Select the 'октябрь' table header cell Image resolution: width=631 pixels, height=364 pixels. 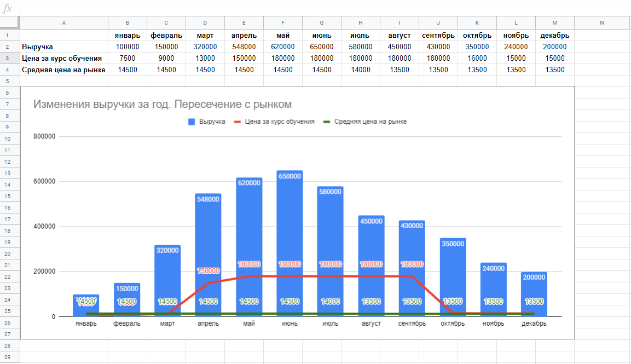pos(477,36)
